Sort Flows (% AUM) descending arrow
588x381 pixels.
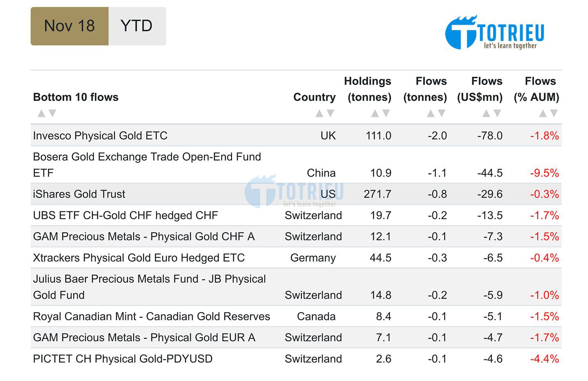coord(554,113)
